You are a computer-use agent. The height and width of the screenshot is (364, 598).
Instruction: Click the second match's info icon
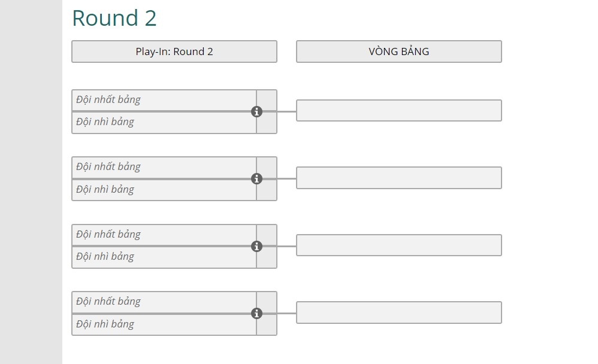(x=257, y=178)
